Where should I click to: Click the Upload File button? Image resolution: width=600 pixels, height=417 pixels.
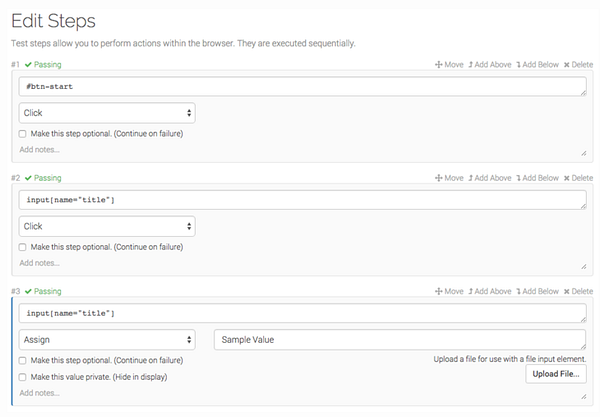pos(556,374)
